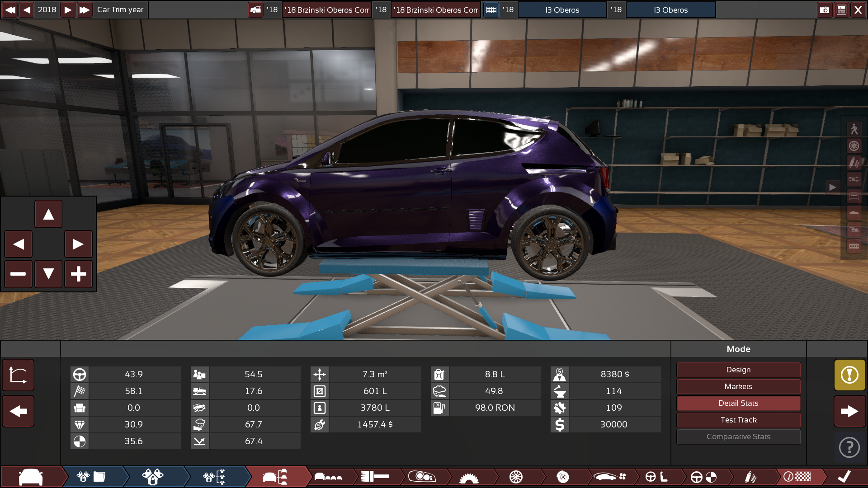This screenshot has width=868, height=488.
Task: Toggle headlight fixtures visibility
Action: pos(854,230)
